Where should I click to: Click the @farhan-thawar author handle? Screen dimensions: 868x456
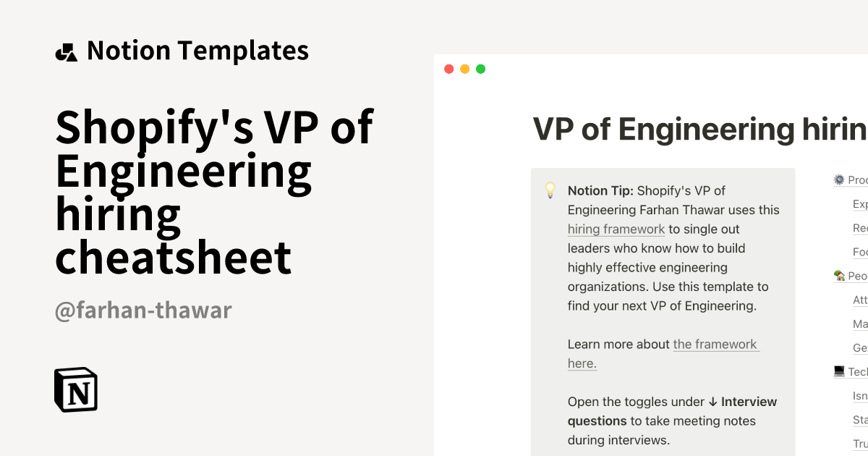click(143, 310)
